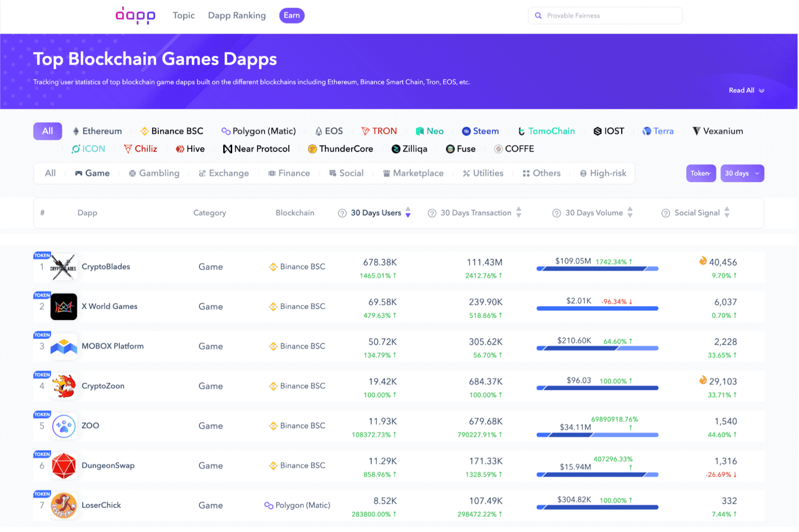
Task: Click the Earn button
Action: coord(292,15)
